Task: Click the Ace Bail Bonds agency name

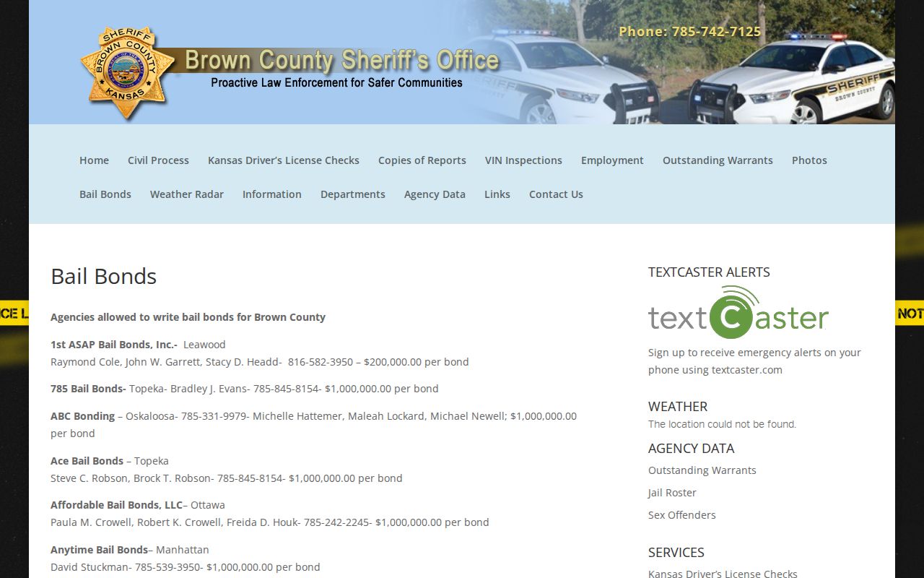Action: [87, 461]
